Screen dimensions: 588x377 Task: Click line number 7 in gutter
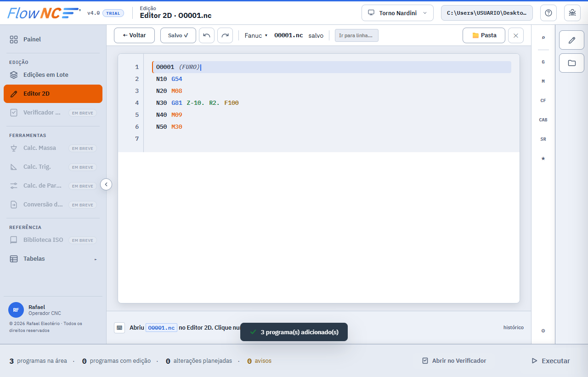tap(137, 139)
